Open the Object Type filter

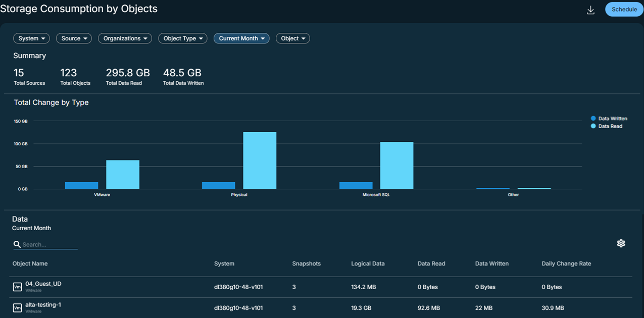coord(182,38)
